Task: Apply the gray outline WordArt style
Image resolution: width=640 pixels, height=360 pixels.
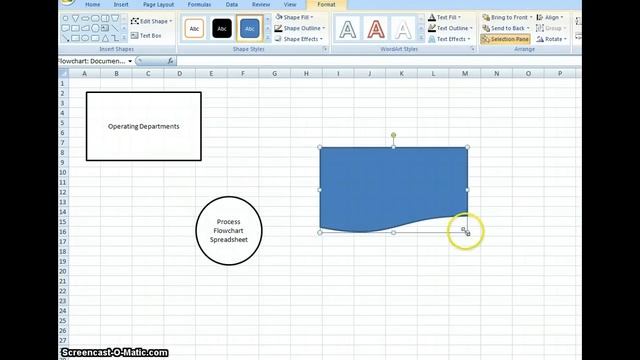Action: click(x=348, y=29)
